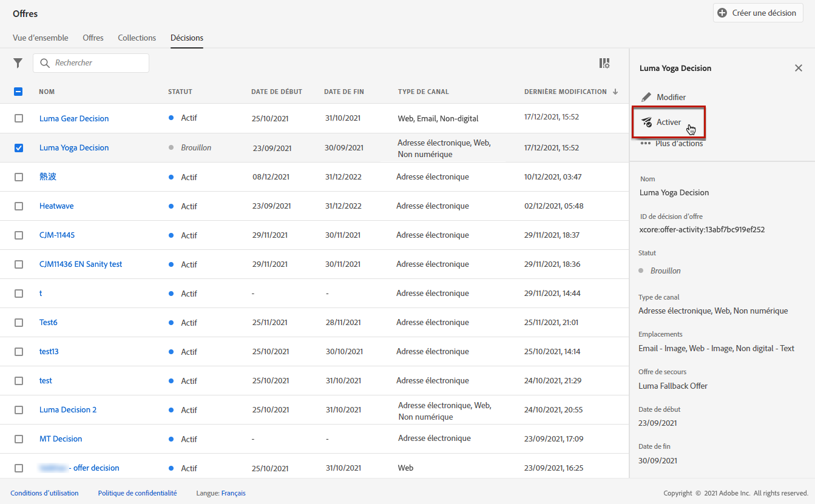Open the filter funnel icon
815x504 pixels.
[18, 63]
